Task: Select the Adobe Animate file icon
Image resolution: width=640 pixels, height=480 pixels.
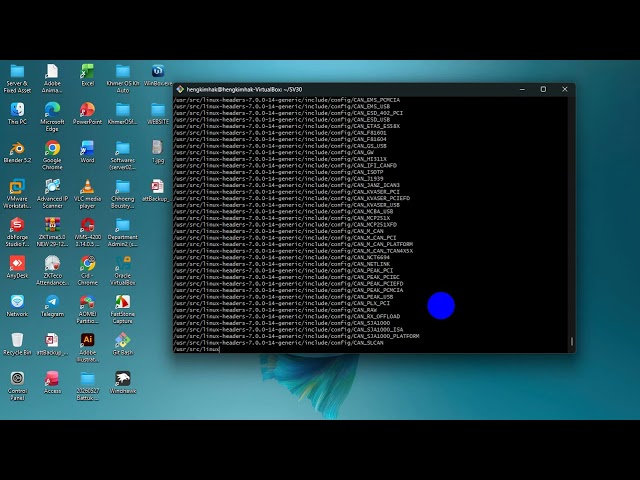Action: coord(52,79)
